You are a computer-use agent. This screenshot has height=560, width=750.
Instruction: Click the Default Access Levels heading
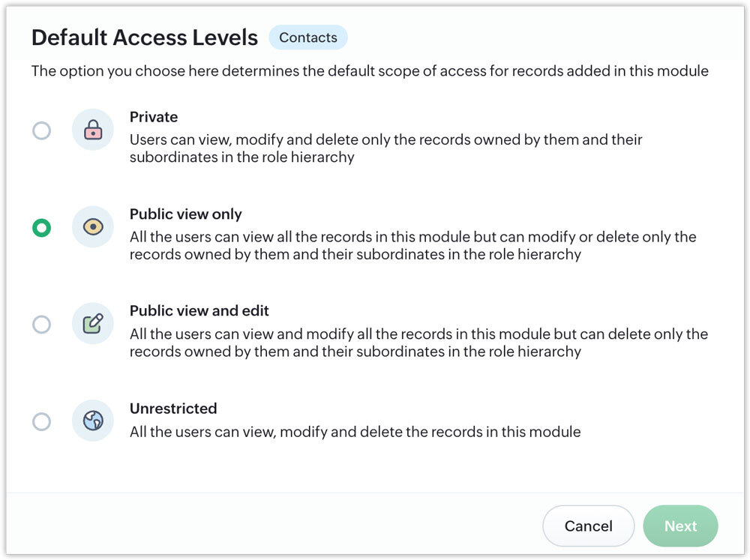click(145, 37)
